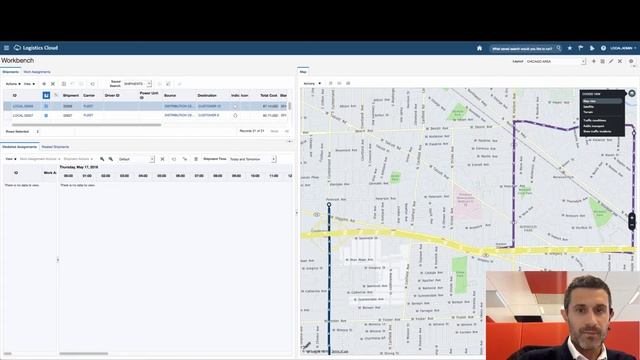Click the X delete layout icon
Image resolution: width=640 pixels, height=360 pixels.
(620, 61)
